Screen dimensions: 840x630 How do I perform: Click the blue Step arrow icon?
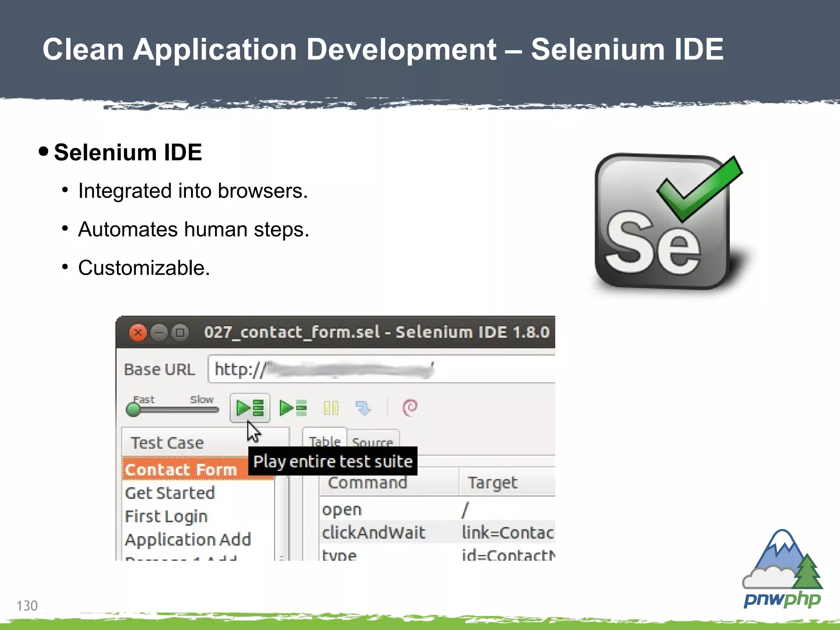[x=363, y=408]
